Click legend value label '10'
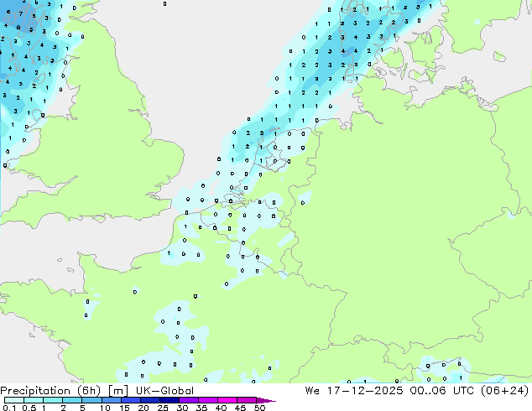 click(105, 408)
